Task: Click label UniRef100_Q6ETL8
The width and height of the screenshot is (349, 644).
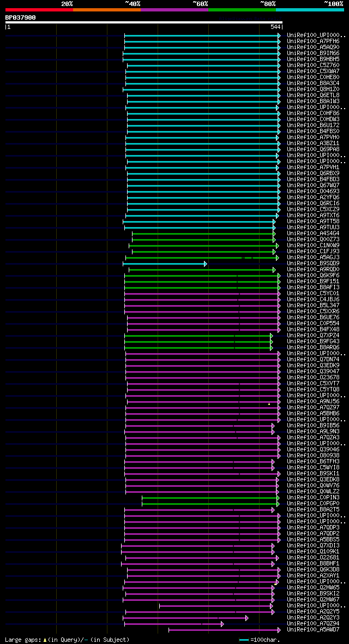Action: point(313,96)
